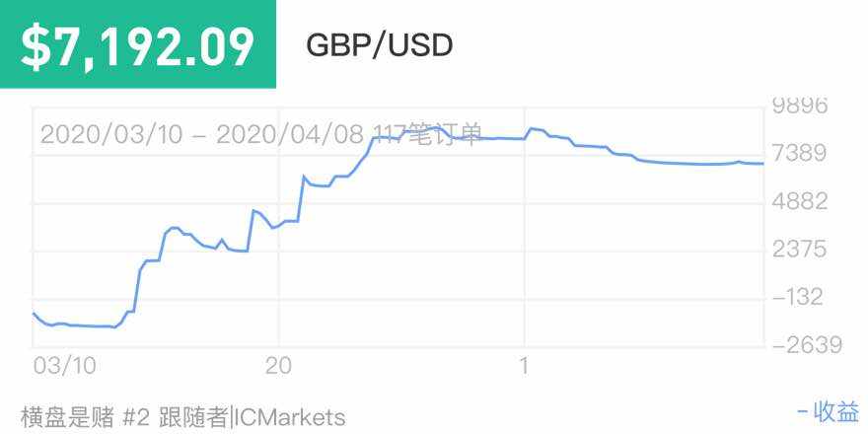Select the -132 y-axis label
This screenshot has width=868, height=434.
click(800, 297)
